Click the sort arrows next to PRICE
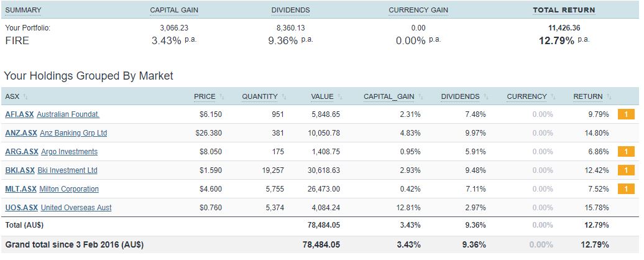This screenshot has height=260, width=644. pyautogui.click(x=222, y=97)
